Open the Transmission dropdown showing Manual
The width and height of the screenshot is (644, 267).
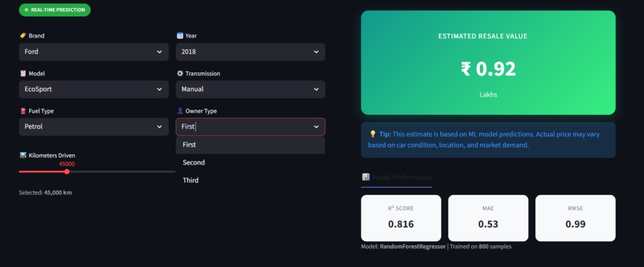[250, 89]
